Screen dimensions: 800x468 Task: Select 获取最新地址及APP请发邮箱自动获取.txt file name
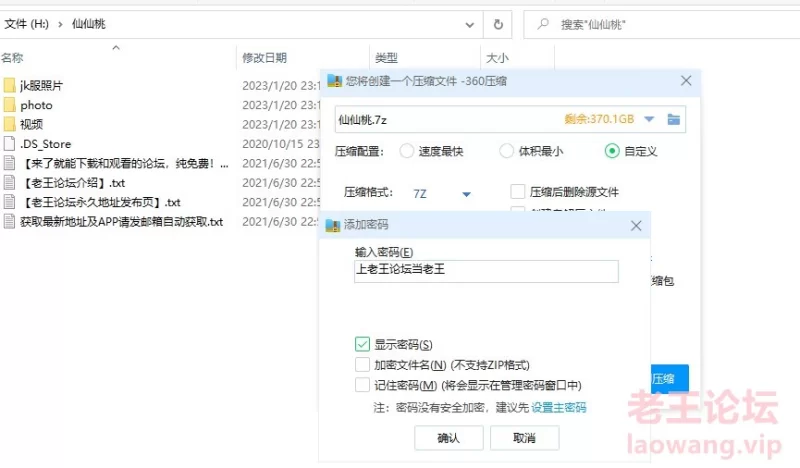(x=121, y=221)
